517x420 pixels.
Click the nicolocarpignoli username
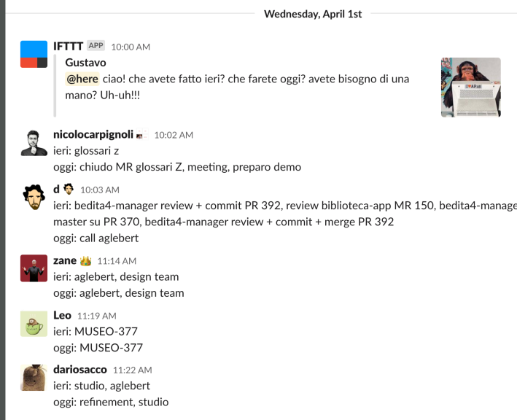(93, 135)
